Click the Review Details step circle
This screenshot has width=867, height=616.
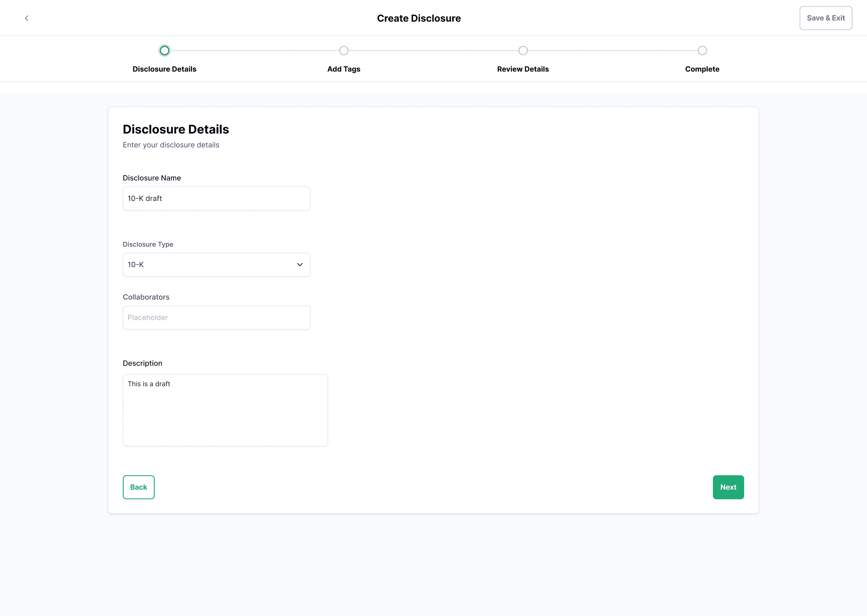click(523, 51)
